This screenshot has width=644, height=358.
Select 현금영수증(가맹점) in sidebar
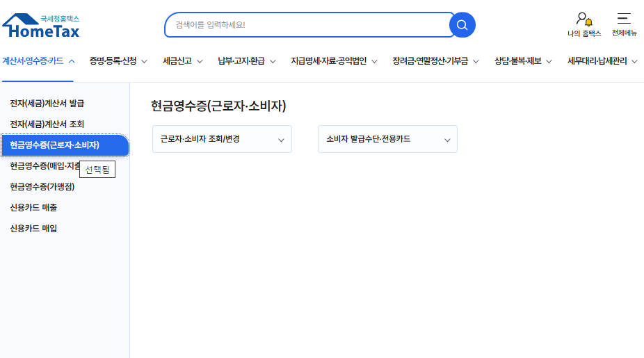[42, 187]
